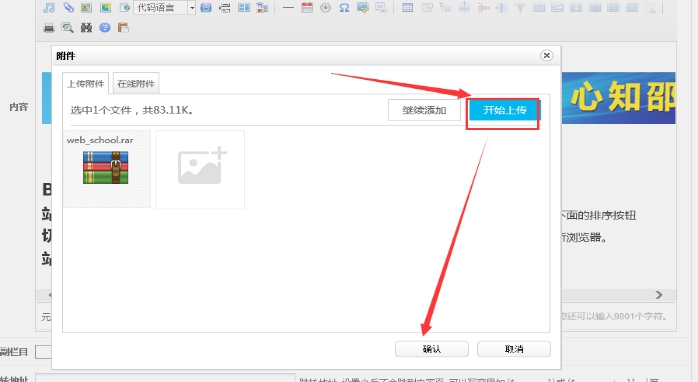The width and height of the screenshot is (698, 382).
Task: Select the web_school.rar file thumbnail
Action: (107, 169)
